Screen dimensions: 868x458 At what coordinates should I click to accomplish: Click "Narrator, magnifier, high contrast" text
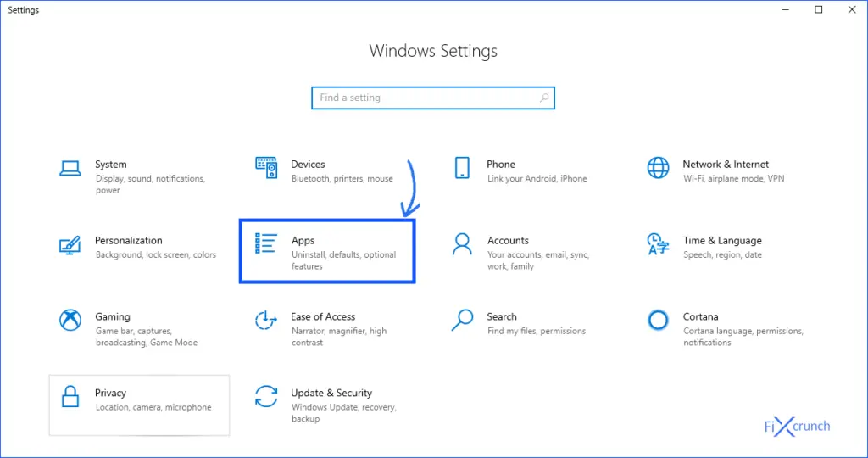pyautogui.click(x=339, y=337)
